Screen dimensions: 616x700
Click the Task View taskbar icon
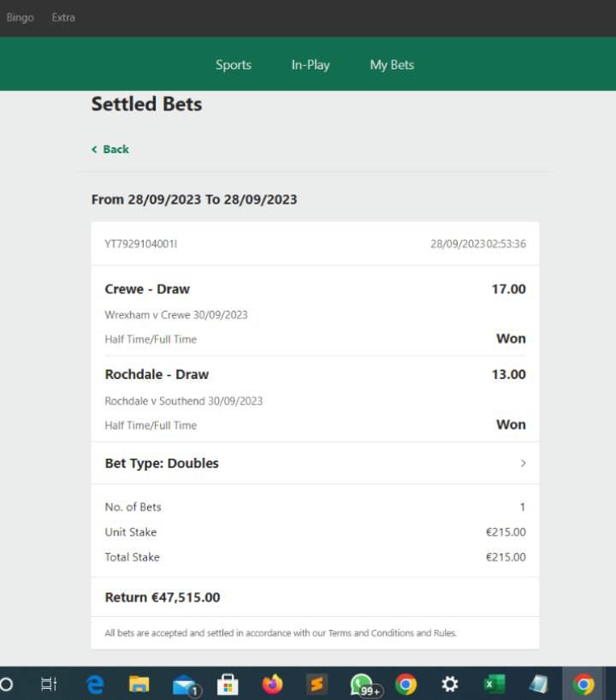coord(49,684)
